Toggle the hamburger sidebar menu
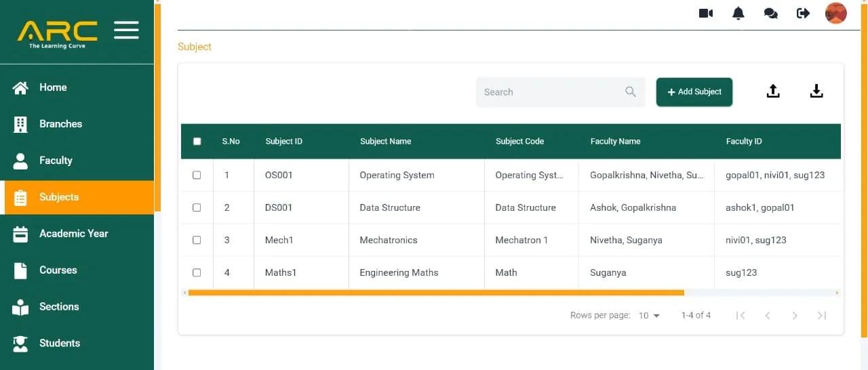 point(126,30)
